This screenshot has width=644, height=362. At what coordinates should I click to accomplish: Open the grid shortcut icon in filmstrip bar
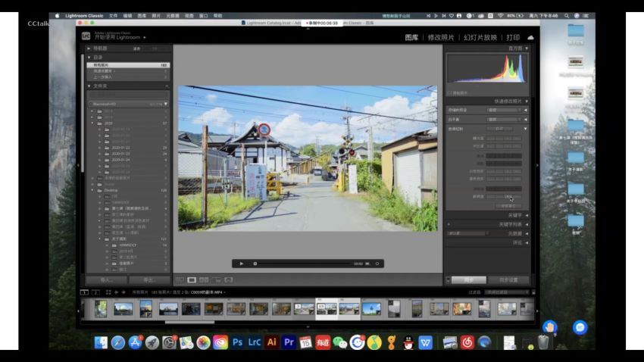tap(108, 292)
